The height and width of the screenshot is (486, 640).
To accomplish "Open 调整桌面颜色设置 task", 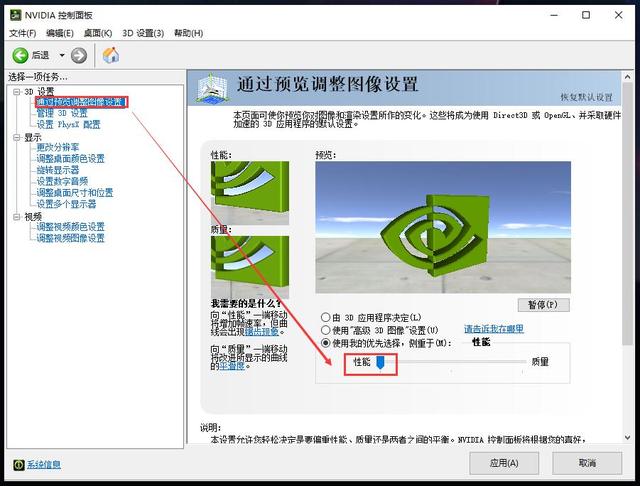I will pos(71,158).
